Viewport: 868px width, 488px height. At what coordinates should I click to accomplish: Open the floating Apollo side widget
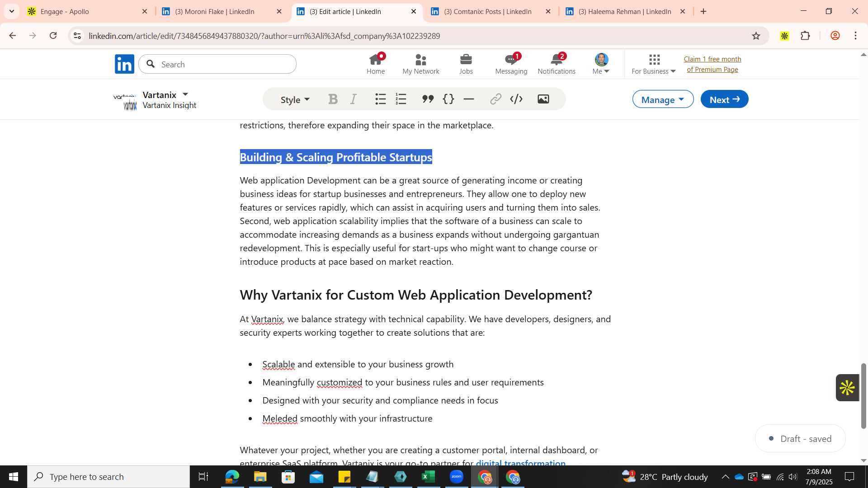(x=847, y=388)
